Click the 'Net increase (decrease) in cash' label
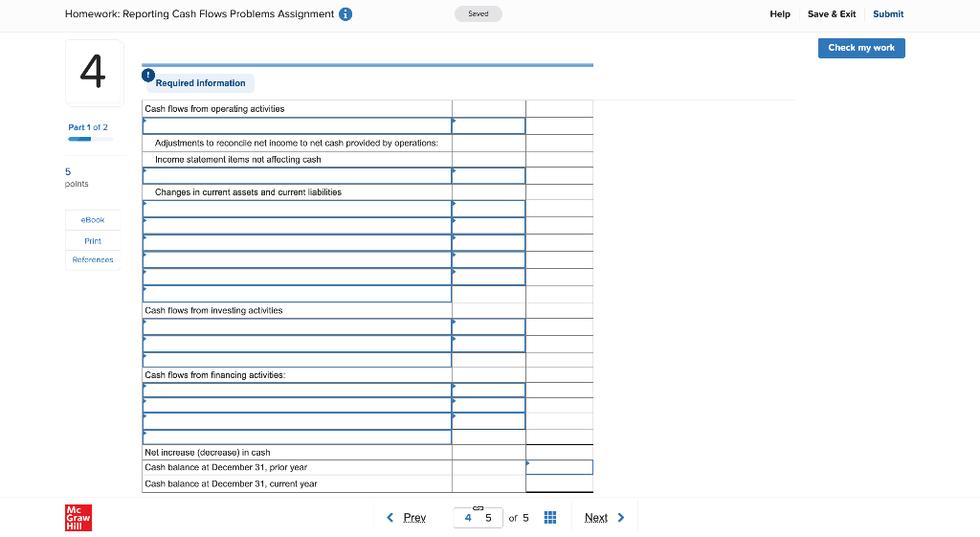Image resolution: width=980 pixels, height=537 pixels. [x=208, y=452]
